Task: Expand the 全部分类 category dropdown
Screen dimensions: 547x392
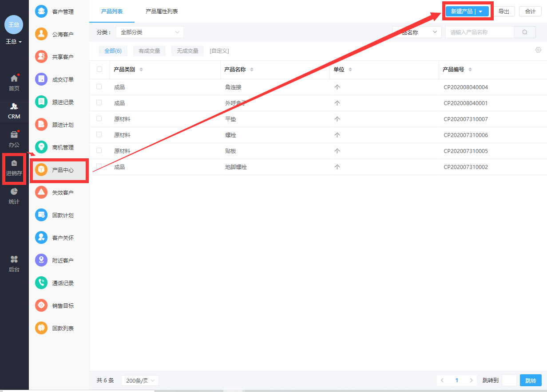Action: [150, 32]
